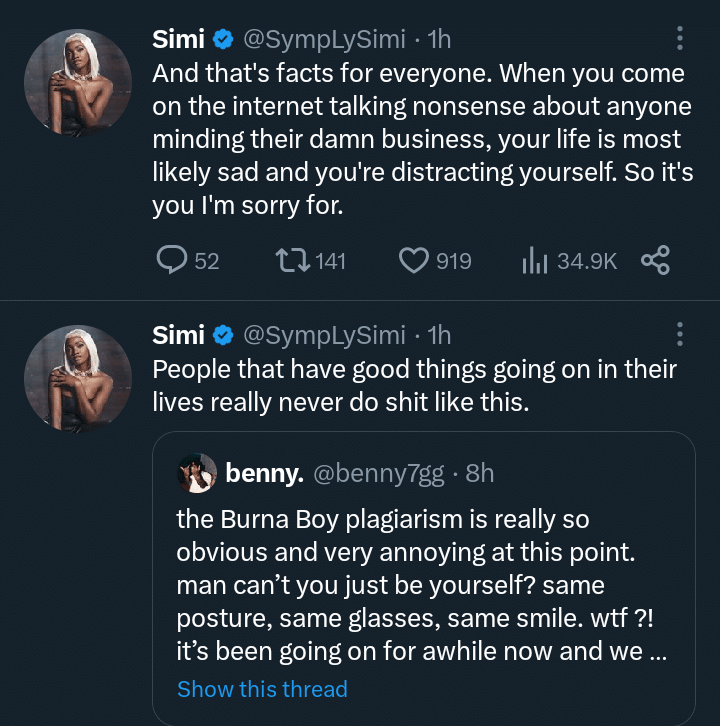720x726 pixels.
Task: Tap benny's small avatar in quoted tweet
Action: 197,473
